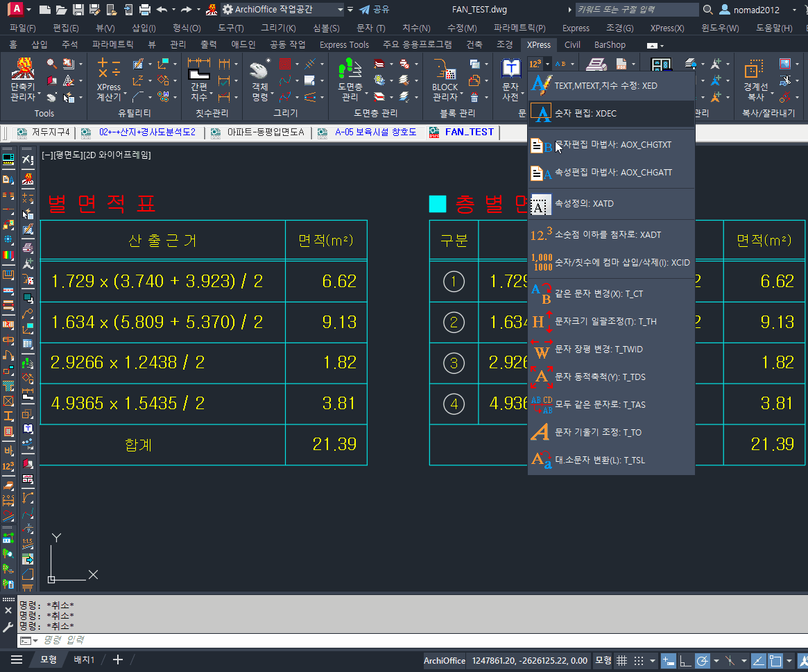Click the search magnifier beside keyword field
Screen dimensions: 808x672
pos(708,9)
